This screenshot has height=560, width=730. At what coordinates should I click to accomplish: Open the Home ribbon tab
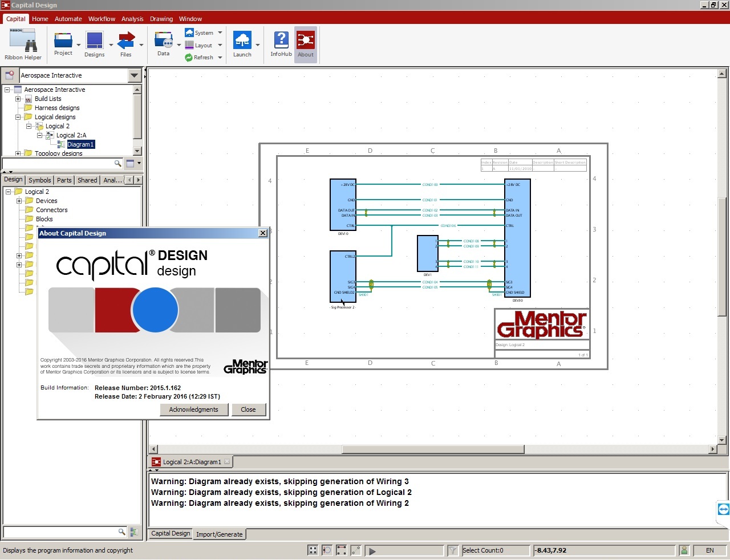(40, 19)
